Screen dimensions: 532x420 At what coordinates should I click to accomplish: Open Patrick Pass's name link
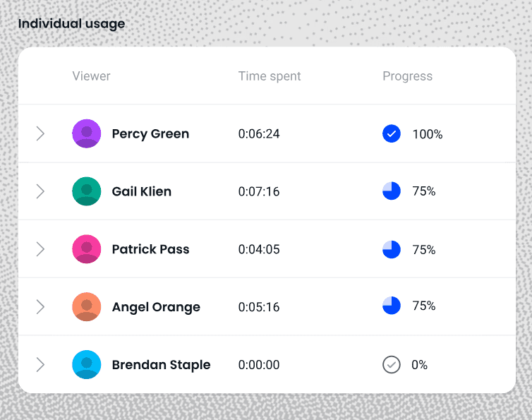click(150, 249)
